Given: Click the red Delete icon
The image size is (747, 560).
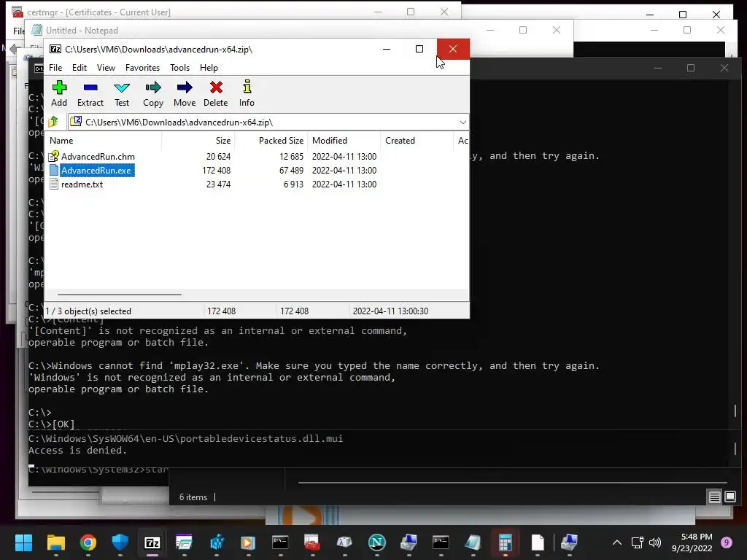Looking at the screenshot, I should (216, 87).
